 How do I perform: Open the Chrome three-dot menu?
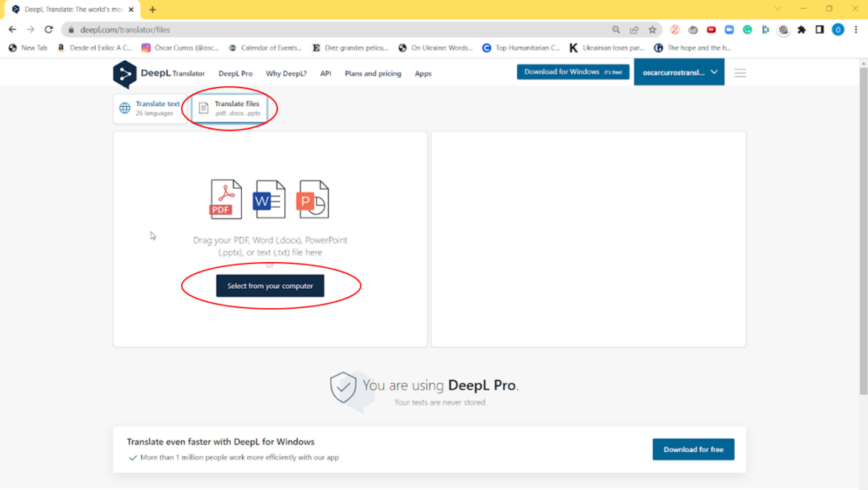pos(856,30)
